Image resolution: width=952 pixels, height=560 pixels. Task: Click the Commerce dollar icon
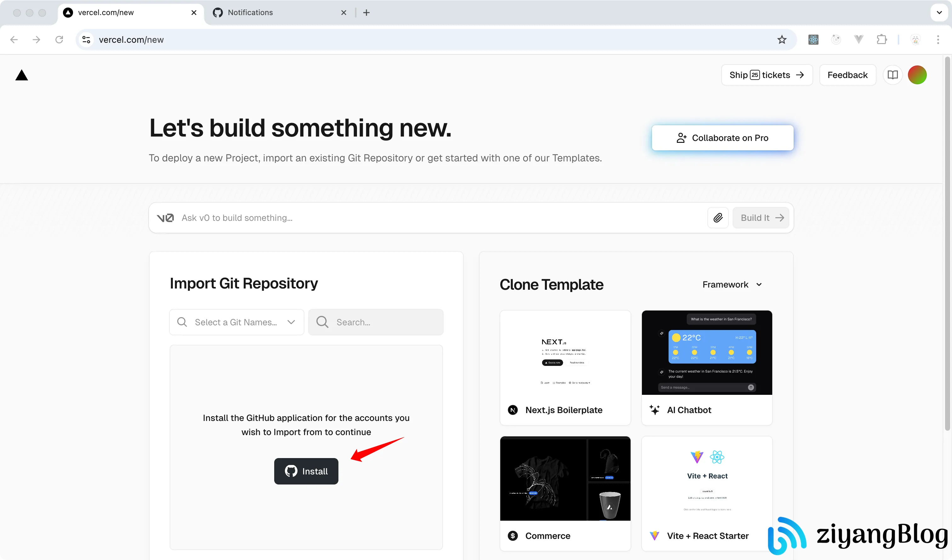pos(513,535)
